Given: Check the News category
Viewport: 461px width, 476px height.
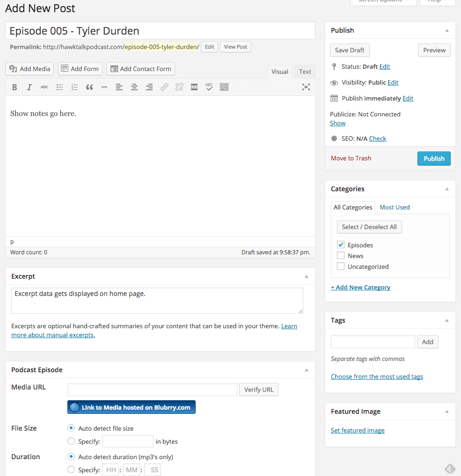Looking at the screenshot, I should [x=341, y=256].
